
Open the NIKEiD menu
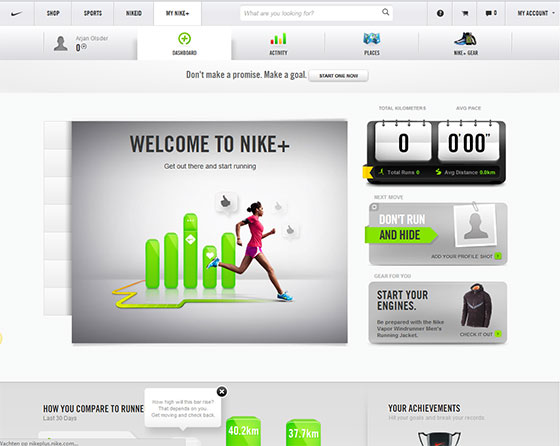point(134,13)
